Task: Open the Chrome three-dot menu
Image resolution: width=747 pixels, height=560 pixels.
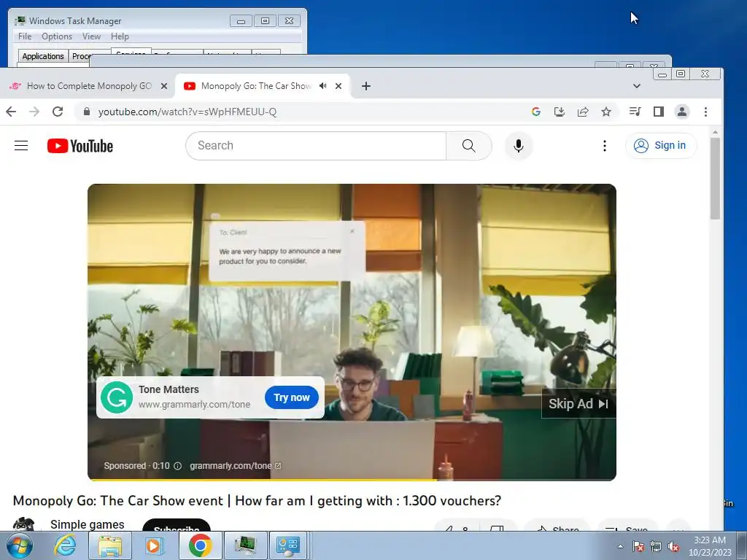Action: (705, 112)
